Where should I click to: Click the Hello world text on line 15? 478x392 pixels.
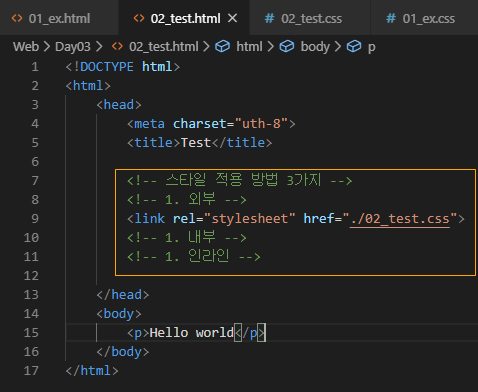point(192,333)
